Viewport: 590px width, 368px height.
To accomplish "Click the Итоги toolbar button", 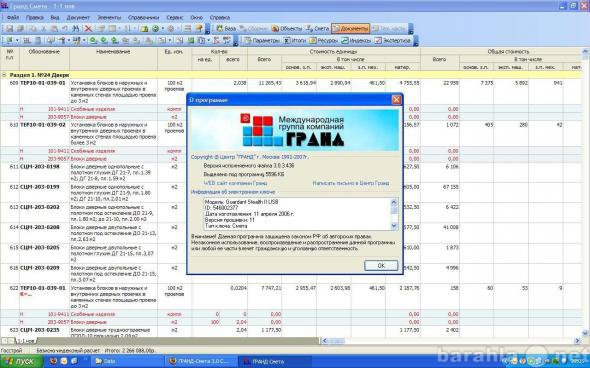I will pyautogui.click(x=295, y=40).
